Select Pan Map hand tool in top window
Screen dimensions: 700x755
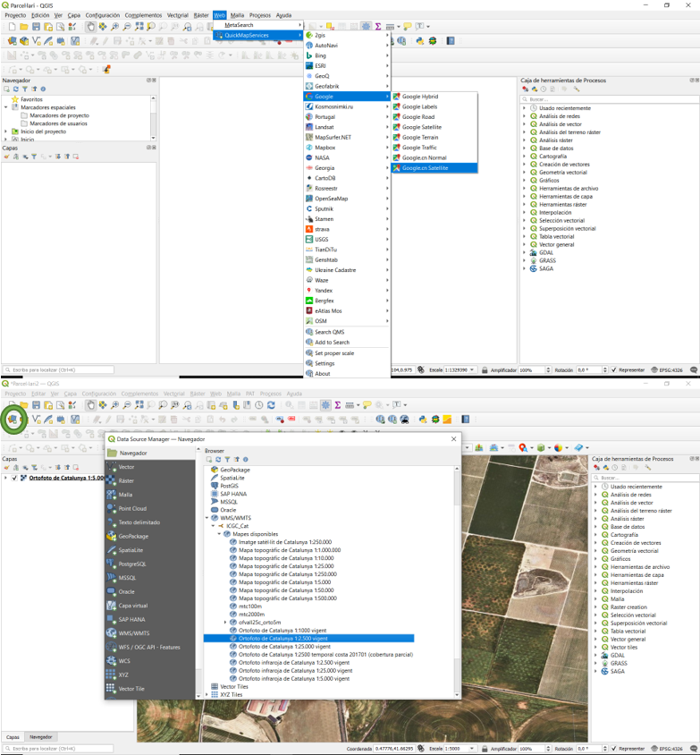click(90, 27)
